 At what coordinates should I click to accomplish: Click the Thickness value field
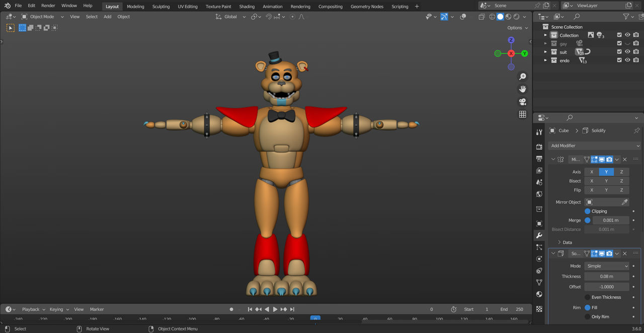[x=607, y=277]
